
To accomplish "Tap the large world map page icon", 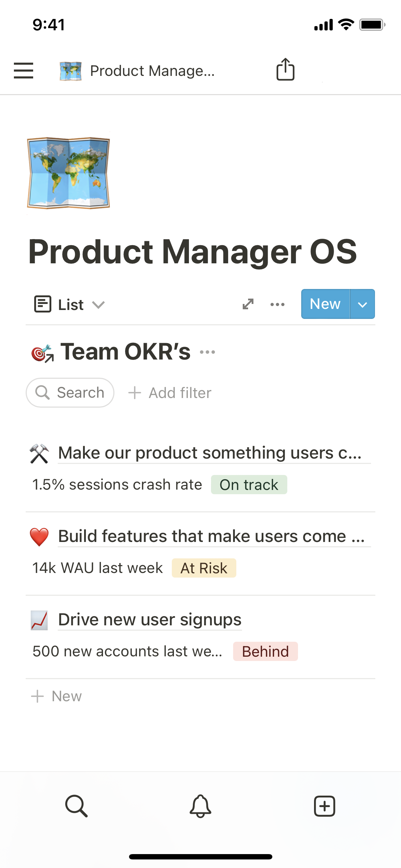I will 68,173.
